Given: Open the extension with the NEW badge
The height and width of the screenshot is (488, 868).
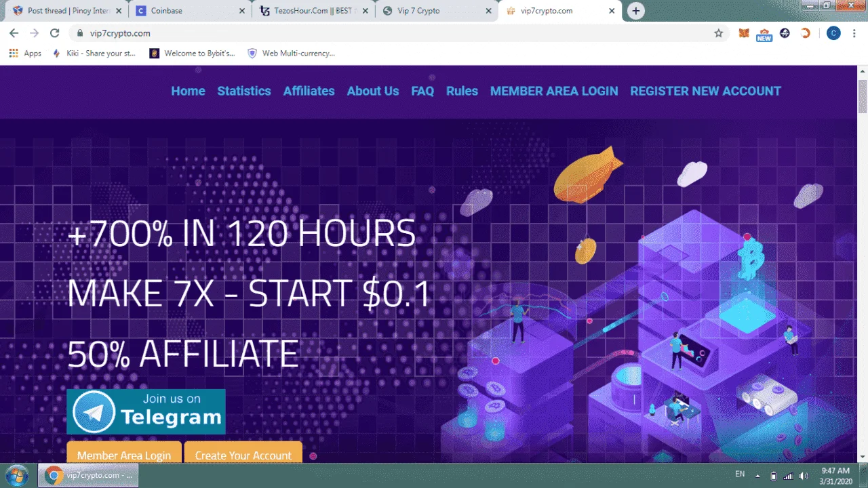Looking at the screenshot, I should tap(764, 34).
